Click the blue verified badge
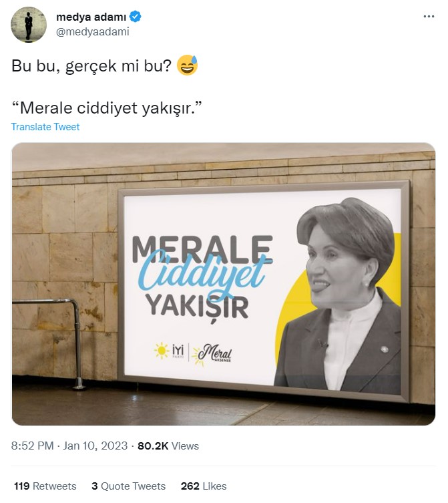The image size is (448, 503). 135,17
